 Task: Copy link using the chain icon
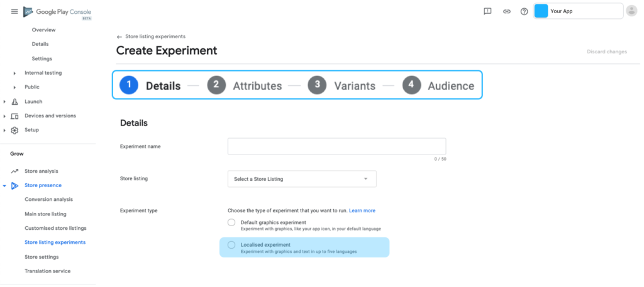click(x=507, y=11)
